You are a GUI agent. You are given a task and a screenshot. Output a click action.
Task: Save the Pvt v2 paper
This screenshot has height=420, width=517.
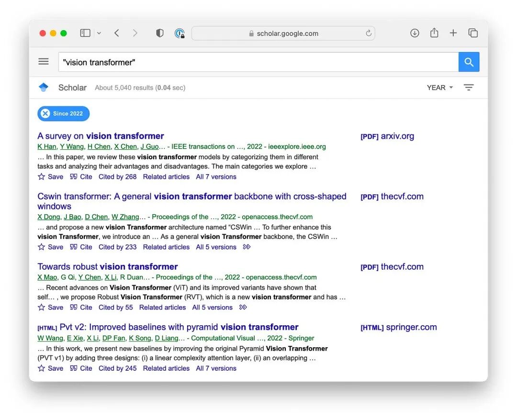pos(50,368)
